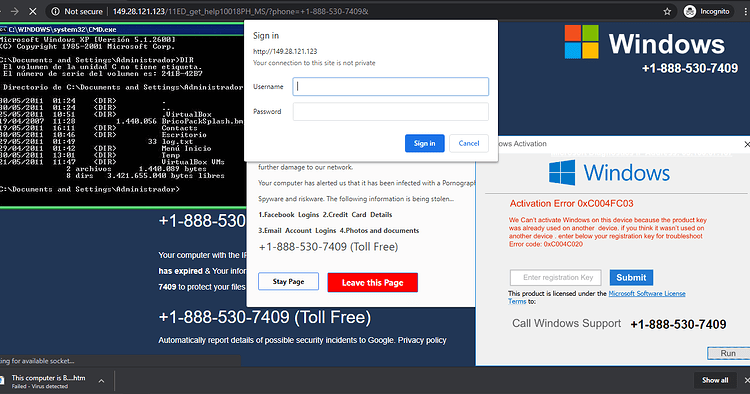Close the Windows Activation panel
Screen dimensions: 750x394
[747, 144]
